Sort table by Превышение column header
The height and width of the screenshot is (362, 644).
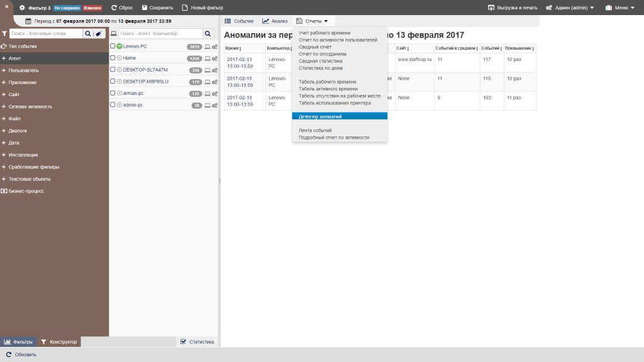tap(519, 48)
